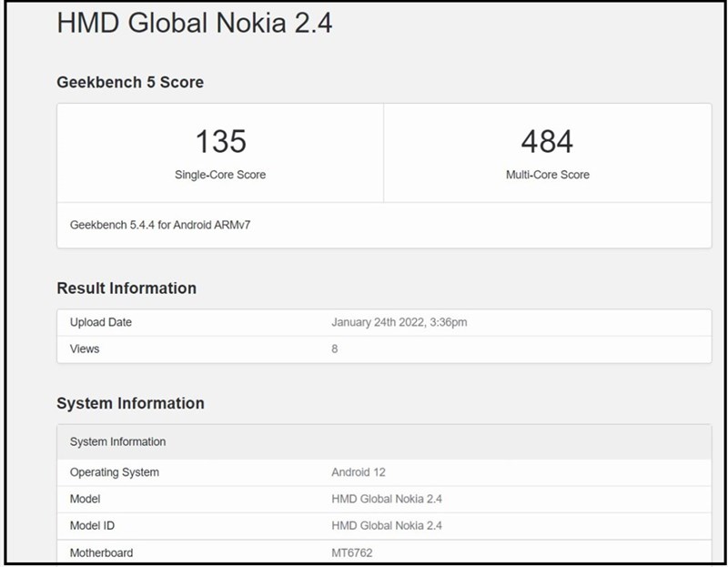Select the Result Information heading

tap(126, 289)
